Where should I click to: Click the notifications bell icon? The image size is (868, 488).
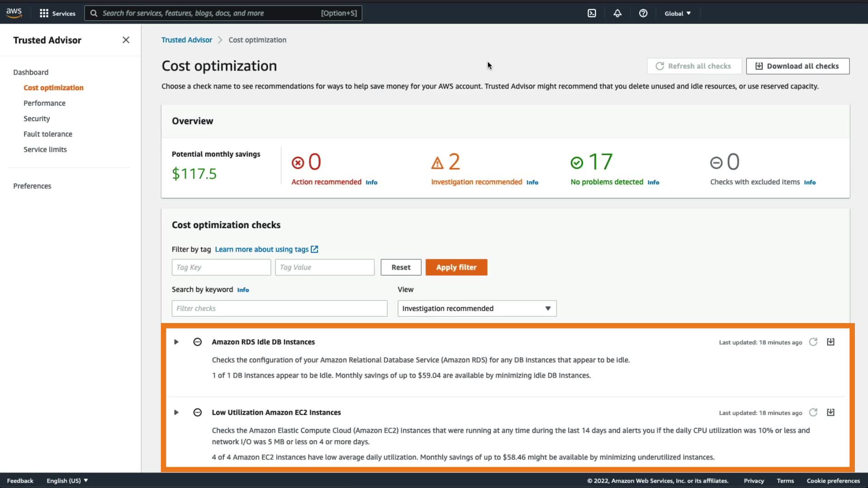617,13
